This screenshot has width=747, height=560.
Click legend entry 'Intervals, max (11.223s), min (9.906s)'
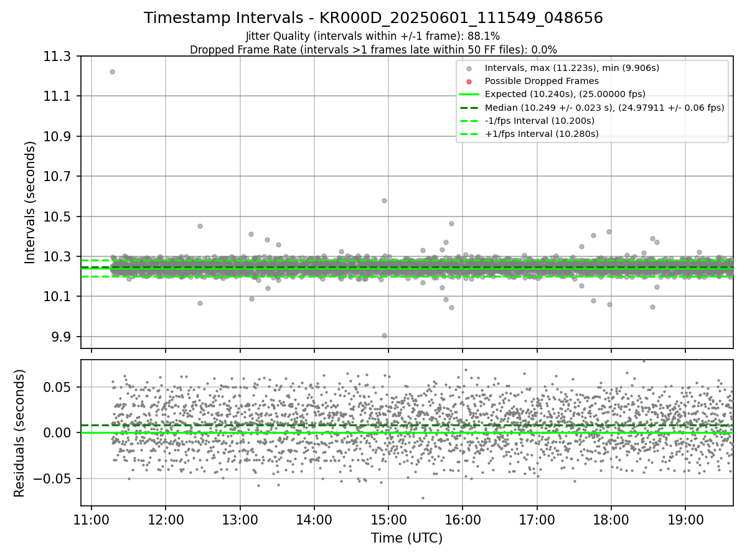[x=572, y=68]
